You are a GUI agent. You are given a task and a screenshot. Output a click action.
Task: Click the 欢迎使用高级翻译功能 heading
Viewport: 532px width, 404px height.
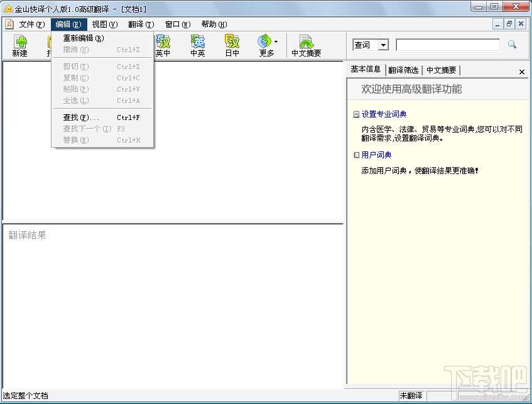pos(411,89)
